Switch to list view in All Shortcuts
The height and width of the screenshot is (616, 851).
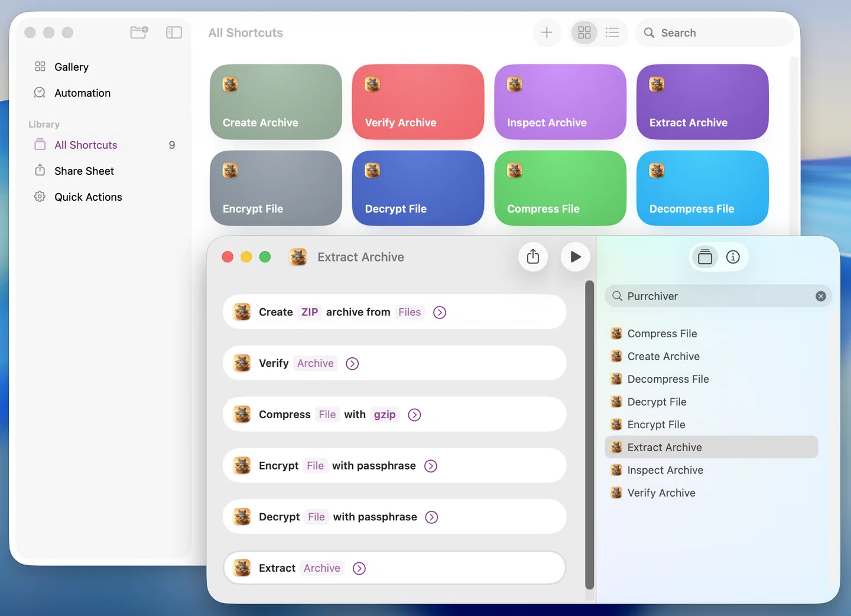coord(612,32)
